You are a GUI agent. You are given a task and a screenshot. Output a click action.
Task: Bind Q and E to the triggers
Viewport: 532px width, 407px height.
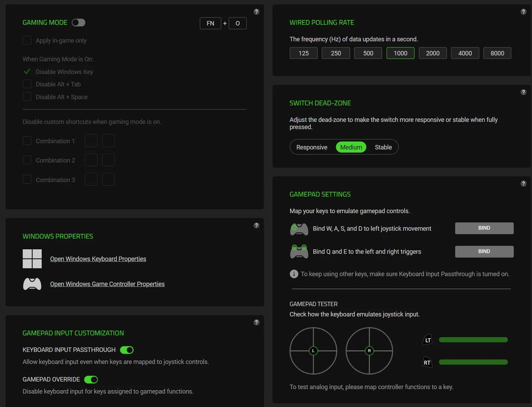pos(484,252)
